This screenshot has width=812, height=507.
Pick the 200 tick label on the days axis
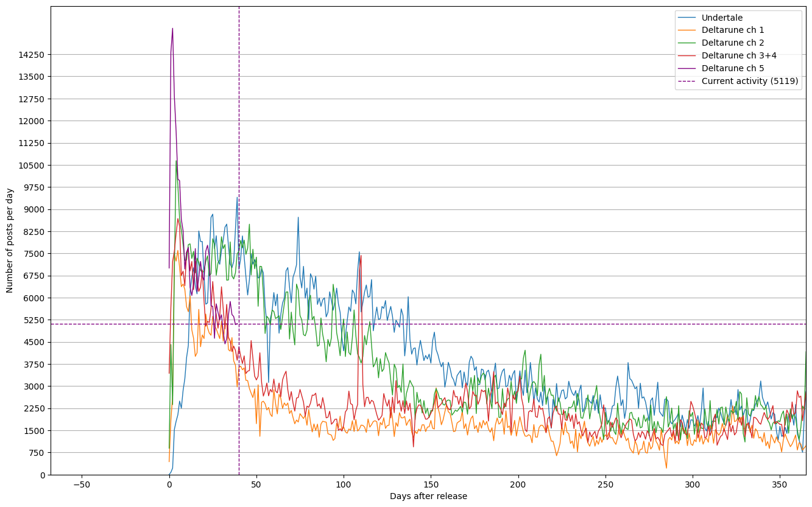(518, 485)
